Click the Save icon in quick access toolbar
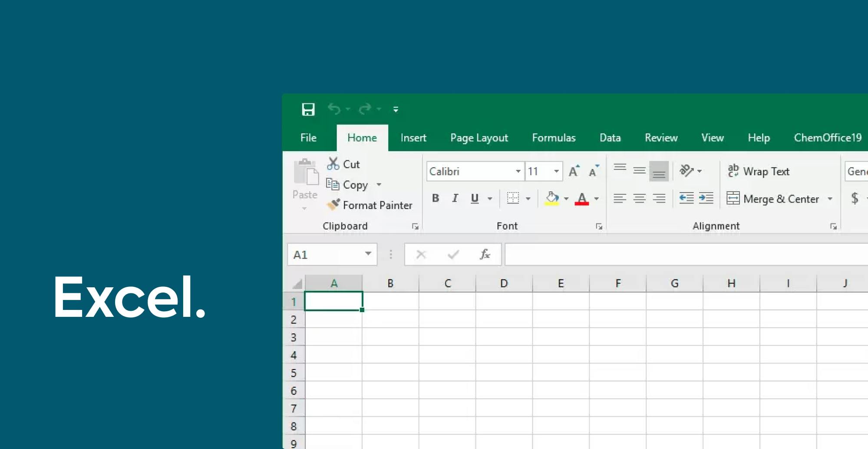The height and width of the screenshot is (449, 868). (x=308, y=109)
